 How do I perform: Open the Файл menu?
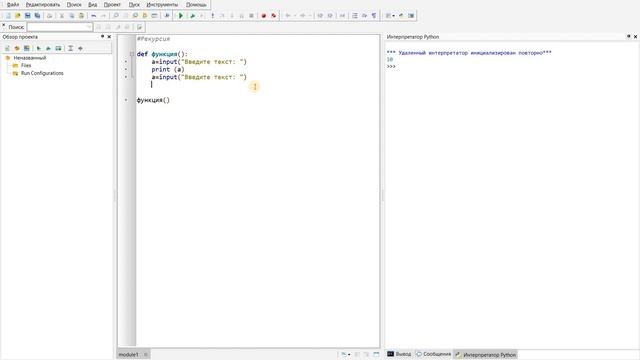pos(13,4)
